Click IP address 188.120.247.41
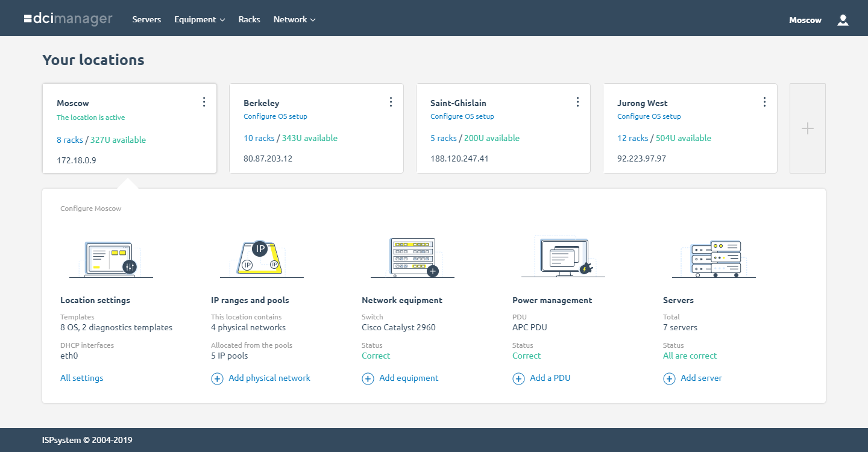The image size is (868, 452). [459, 159]
